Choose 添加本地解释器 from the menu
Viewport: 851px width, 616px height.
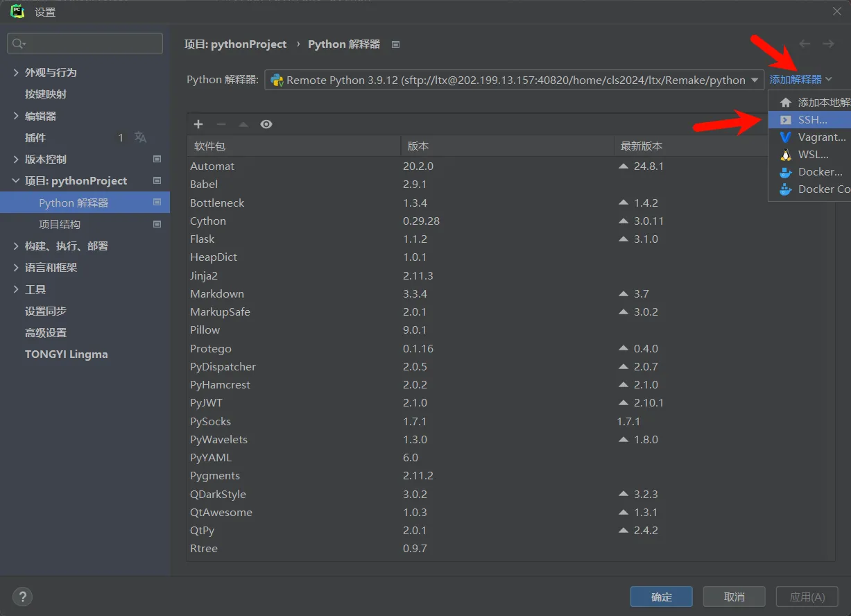coord(810,103)
